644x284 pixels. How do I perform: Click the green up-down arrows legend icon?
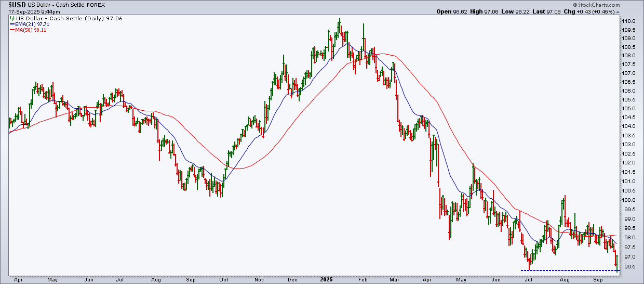pyautogui.click(x=12, y=18)
